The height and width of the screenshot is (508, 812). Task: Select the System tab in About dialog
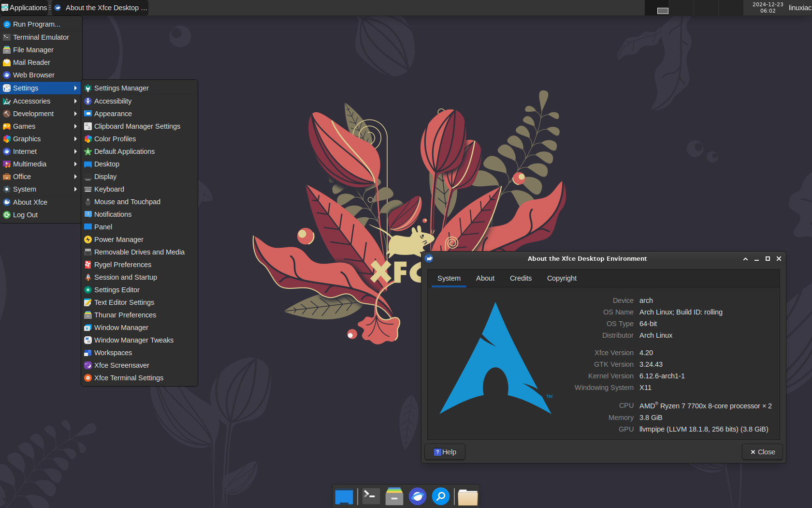click(x=449, y=278)
